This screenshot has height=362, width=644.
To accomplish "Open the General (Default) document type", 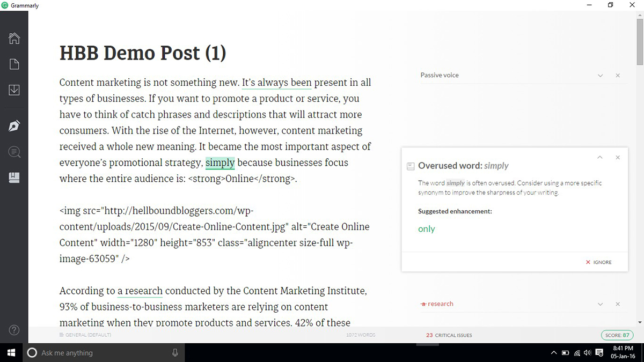I will pyautogui.click(x=85, y=335).
